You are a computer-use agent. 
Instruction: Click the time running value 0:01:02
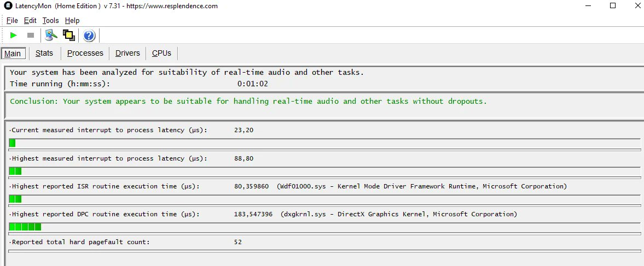tap(253, 84)
